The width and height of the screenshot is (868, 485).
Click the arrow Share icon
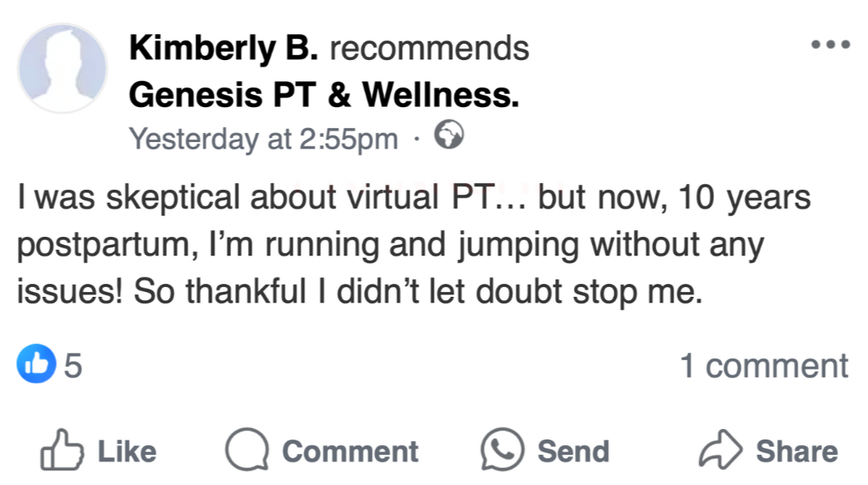(x=720, y=450)
